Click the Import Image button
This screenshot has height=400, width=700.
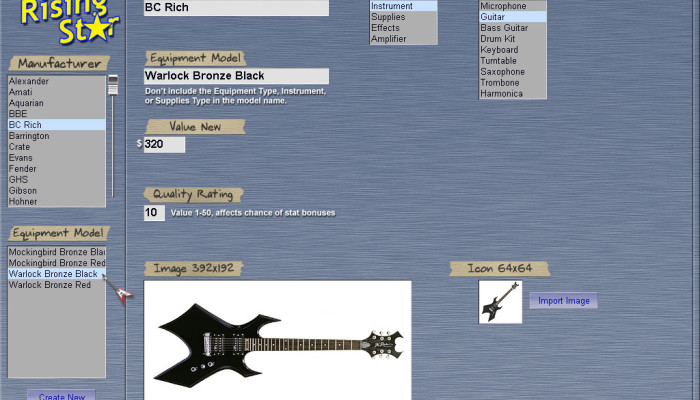point(563,301)
